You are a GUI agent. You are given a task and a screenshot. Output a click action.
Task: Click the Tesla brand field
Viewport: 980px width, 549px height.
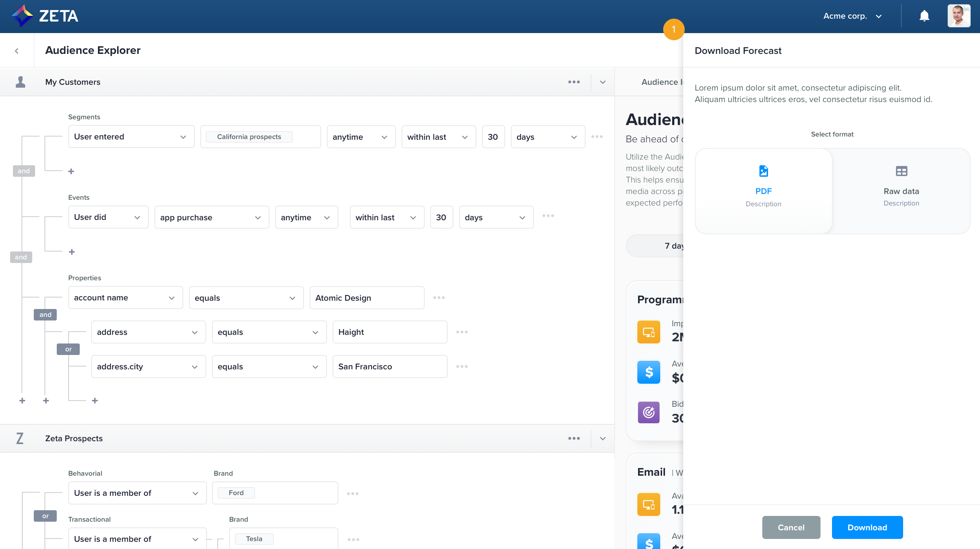(x=283, y=538)
